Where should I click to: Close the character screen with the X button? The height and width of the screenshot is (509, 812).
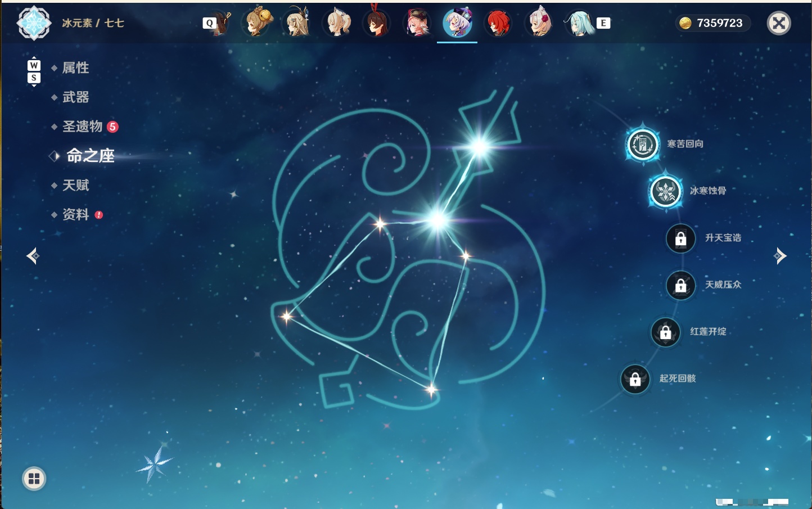click(x=779, y=23)
